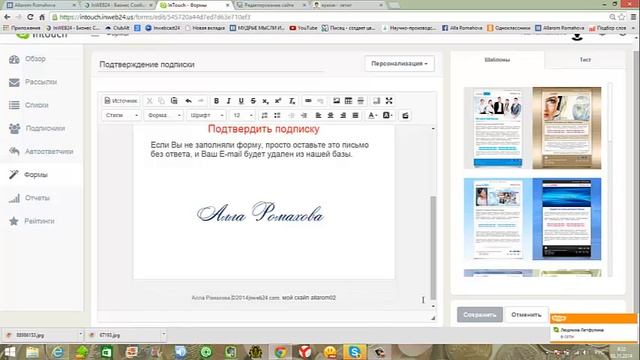Insert a horizontal line
Viewport: 640px width, 360px height.
click(360, 101)
